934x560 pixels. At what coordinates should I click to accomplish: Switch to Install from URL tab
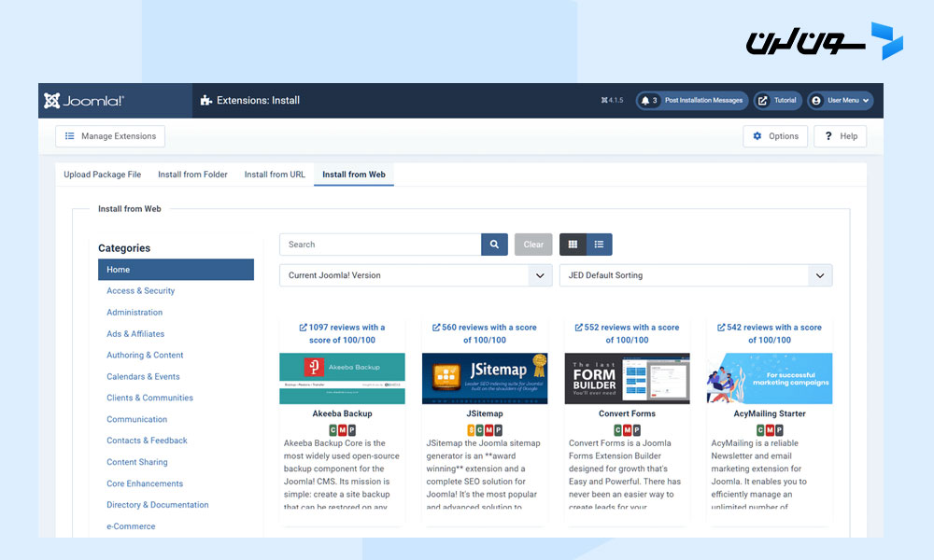[275, 175]
